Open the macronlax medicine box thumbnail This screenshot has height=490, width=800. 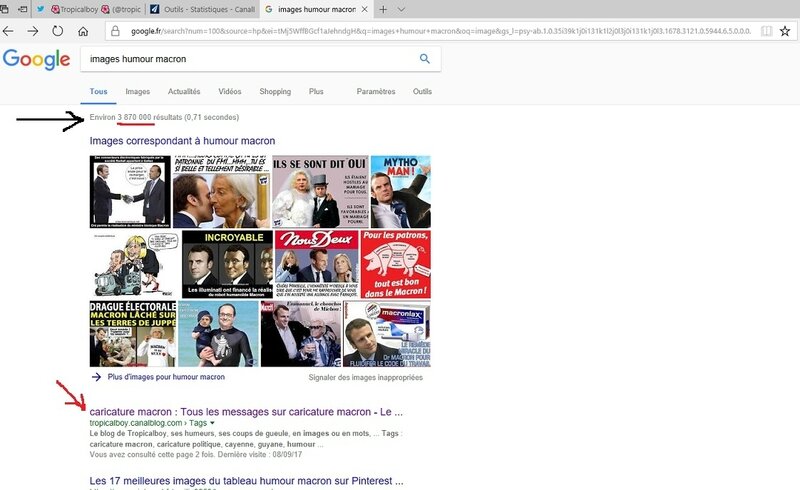pyautogui.click(x=387, y=333)
